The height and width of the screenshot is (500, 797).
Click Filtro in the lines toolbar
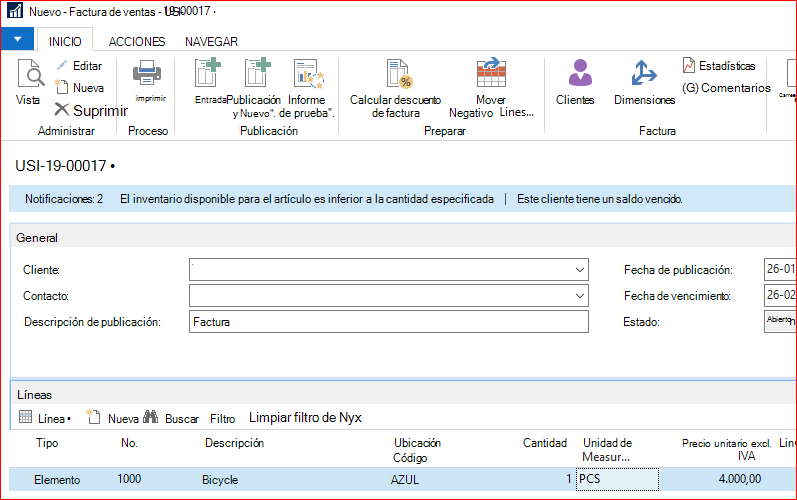(x=223, y=419)
